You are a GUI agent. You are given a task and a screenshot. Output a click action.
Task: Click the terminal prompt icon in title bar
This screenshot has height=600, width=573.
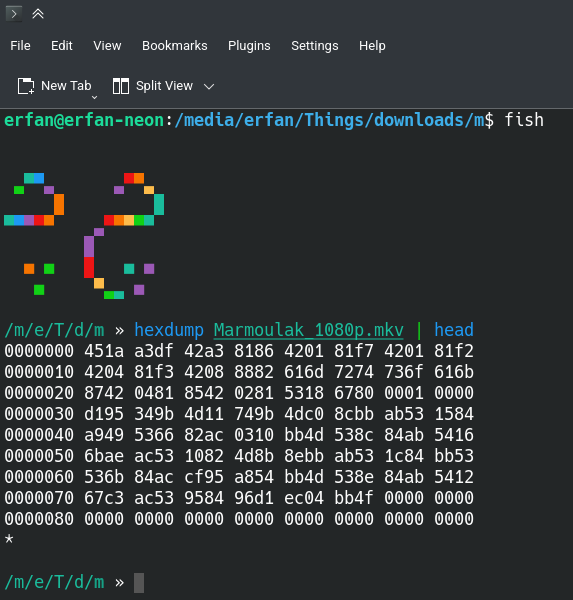pos(14,14)
